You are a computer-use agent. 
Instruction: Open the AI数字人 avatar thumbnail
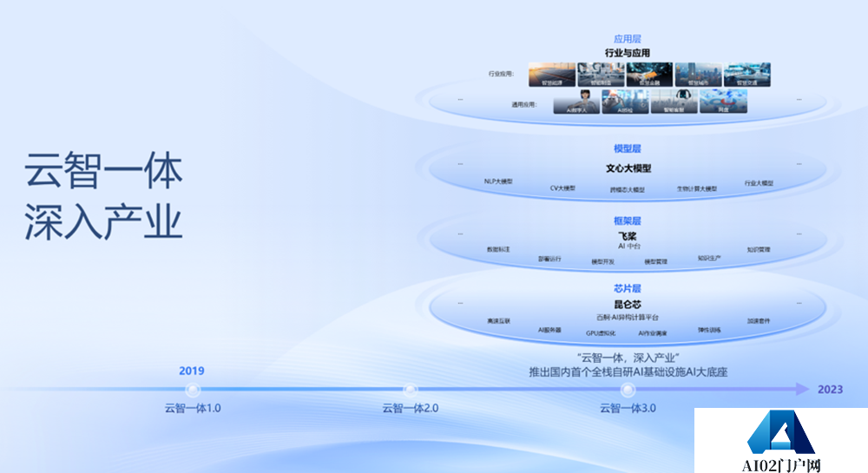click(x=576, y=102)
